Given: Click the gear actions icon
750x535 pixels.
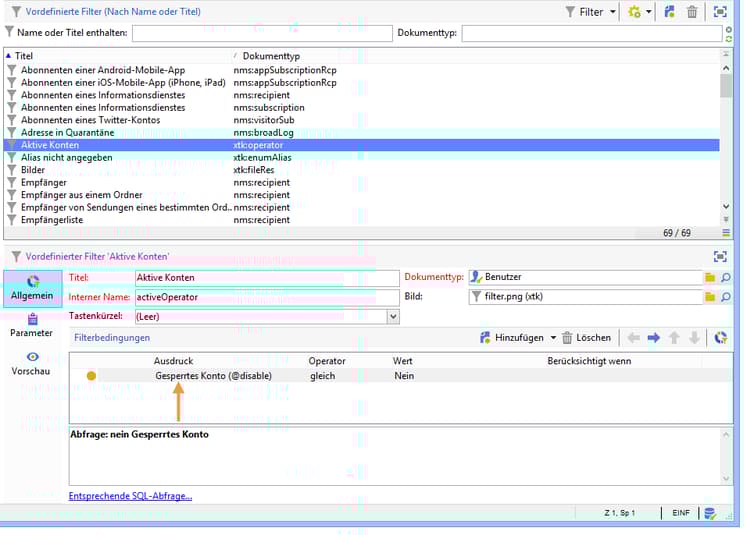Looking at the screenshot, I should pos(634,12).
